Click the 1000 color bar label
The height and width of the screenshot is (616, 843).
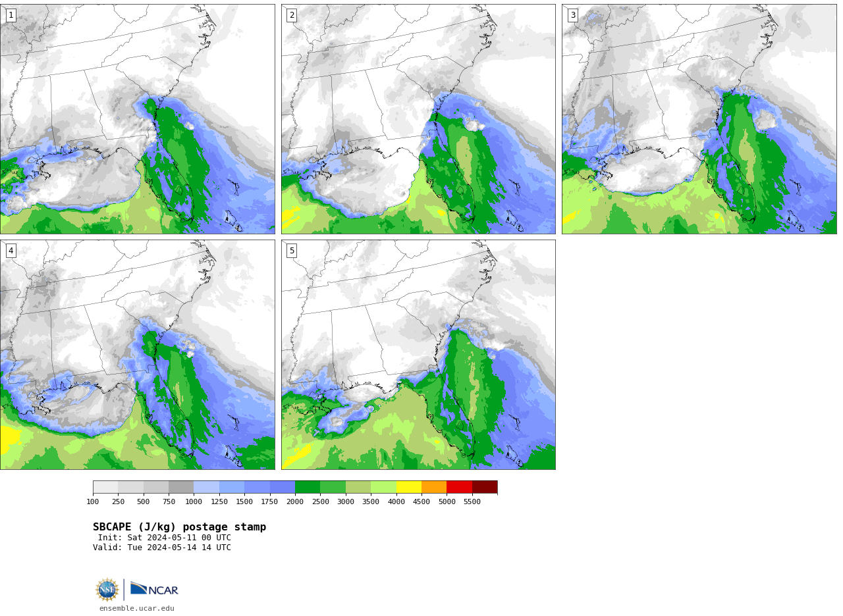(x=194, y=502)
